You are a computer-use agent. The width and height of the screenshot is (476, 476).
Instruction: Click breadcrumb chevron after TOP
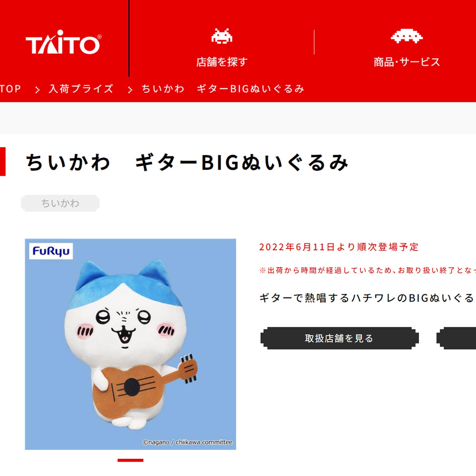37,90
